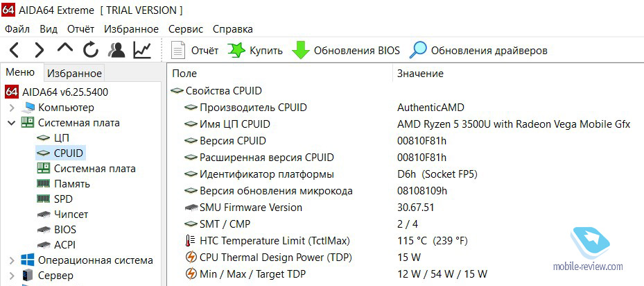Open the Справка menu
Viewport: 644px width, 286px height.
(x=233, y=29)
